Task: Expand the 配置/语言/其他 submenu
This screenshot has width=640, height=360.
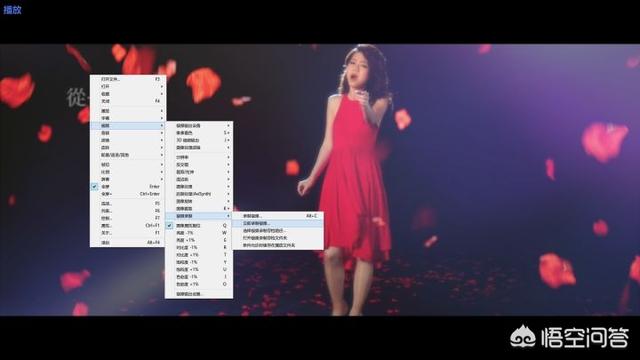Action: tap(128, 155)
